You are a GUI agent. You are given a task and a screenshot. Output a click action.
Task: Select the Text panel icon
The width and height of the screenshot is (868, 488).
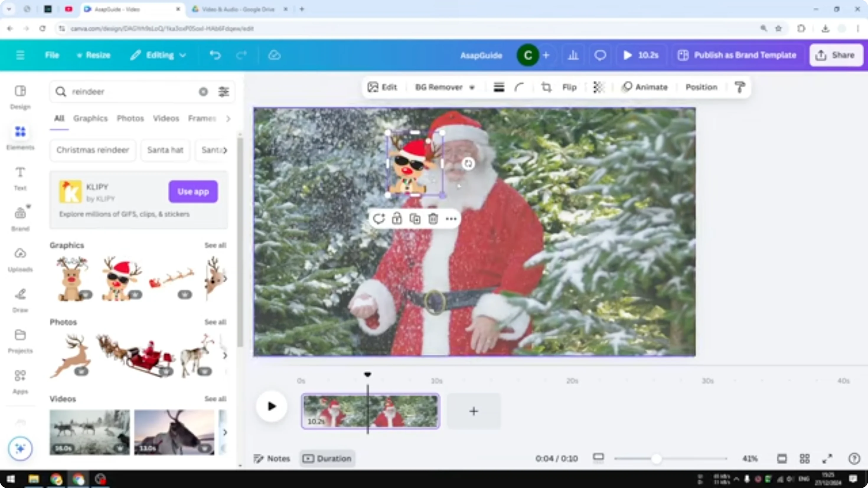20,178
